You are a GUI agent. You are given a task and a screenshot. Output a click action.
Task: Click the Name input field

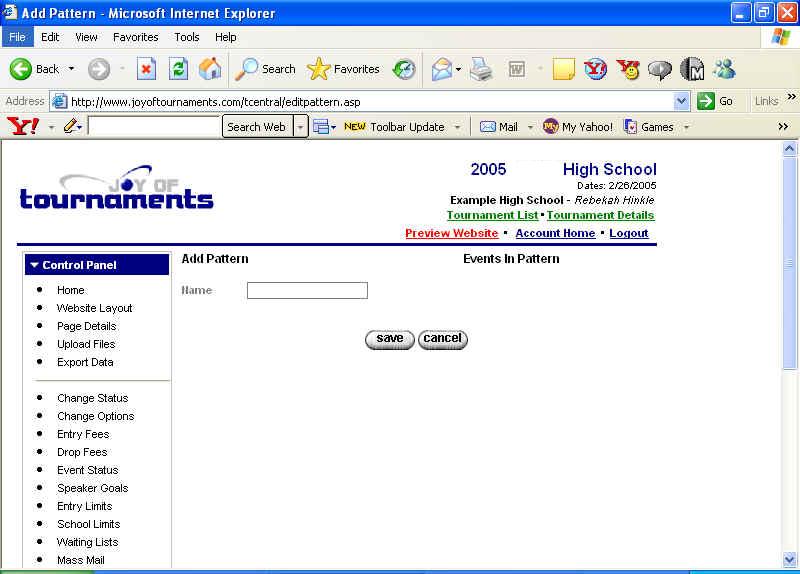click(x=307, y=291)
